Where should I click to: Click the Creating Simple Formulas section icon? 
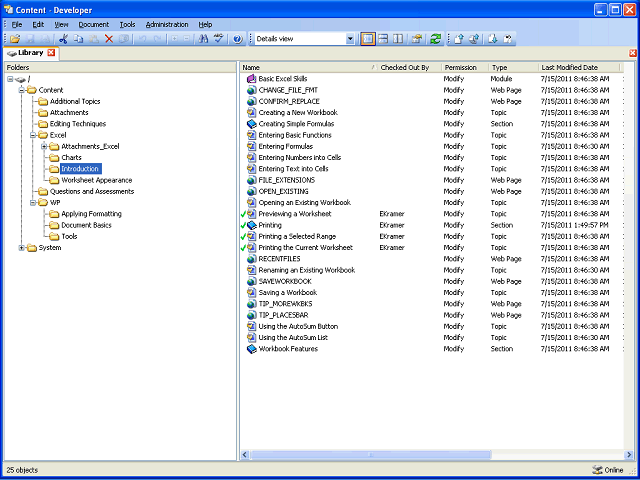click(252, 124)
